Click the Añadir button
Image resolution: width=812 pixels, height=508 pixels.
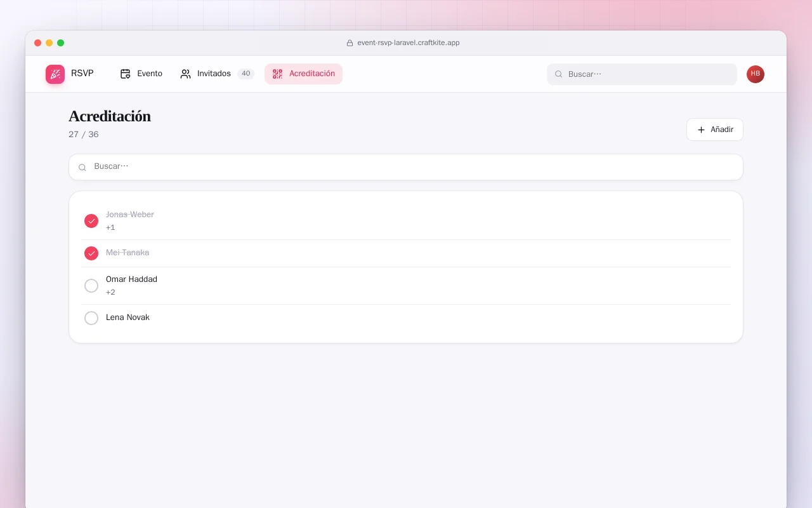coord(715,130)
